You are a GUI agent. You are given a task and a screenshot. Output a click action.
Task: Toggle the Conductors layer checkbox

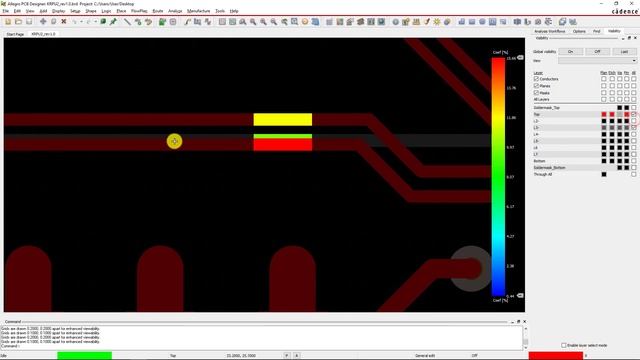[536, 79]
